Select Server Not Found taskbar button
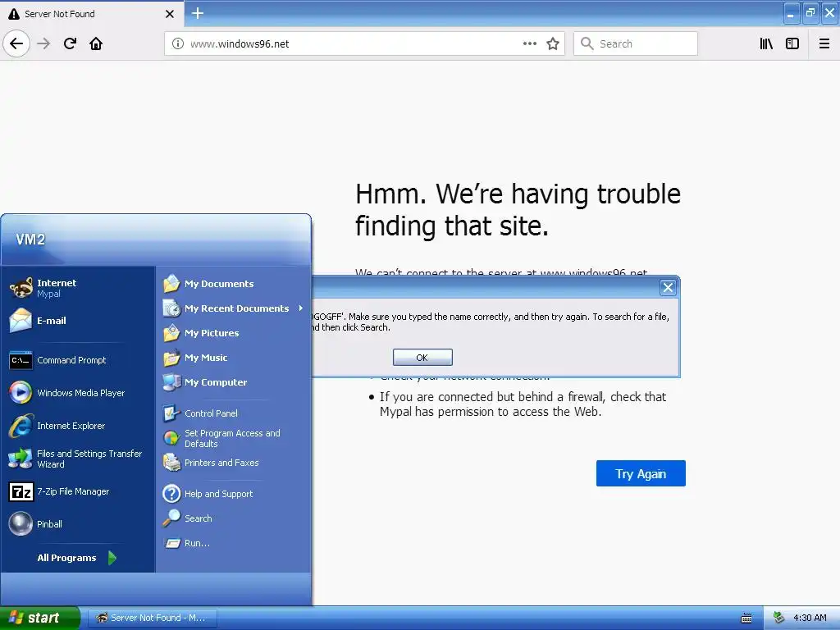 click(x=151, y=618)
